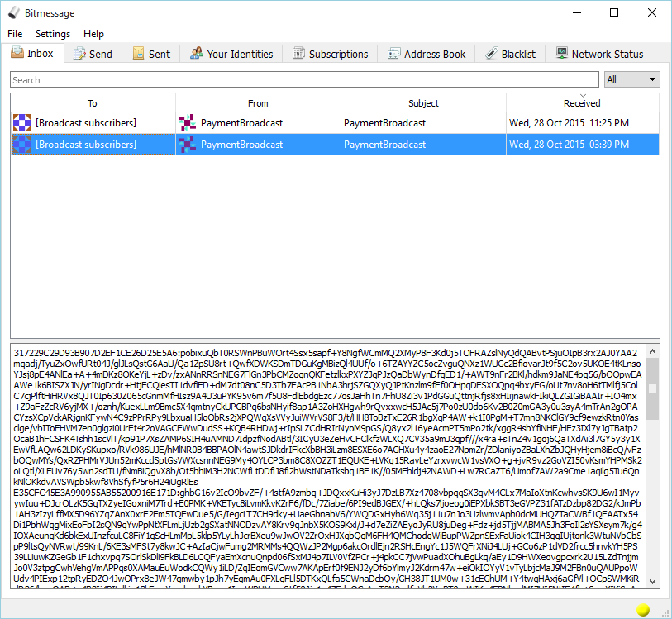Click the Network Status monitor icon
This screenshot has height=619, width=672.
[561, 54]
